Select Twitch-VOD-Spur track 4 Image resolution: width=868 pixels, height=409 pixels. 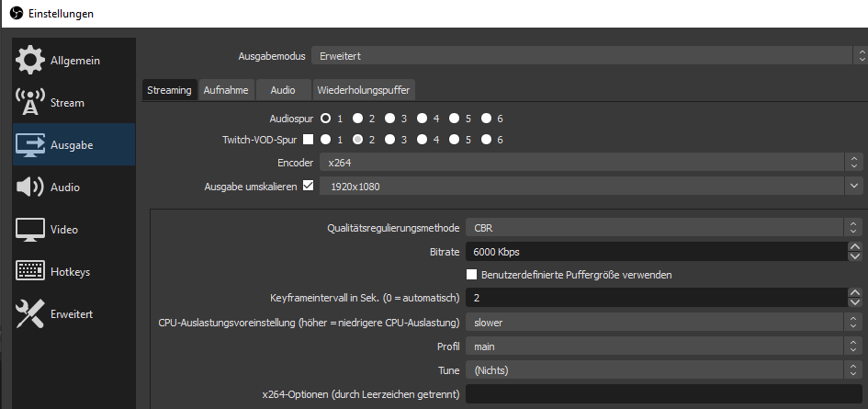(x=422, y=140)
